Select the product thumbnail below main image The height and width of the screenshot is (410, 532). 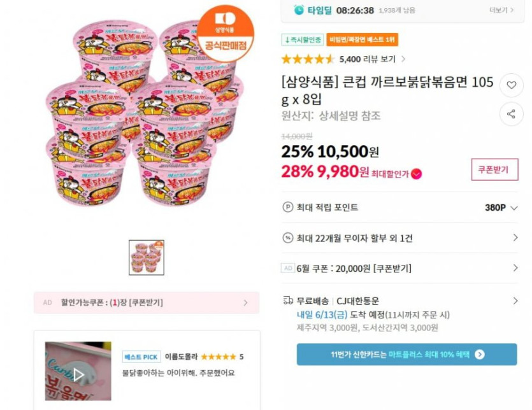(147, 257)
